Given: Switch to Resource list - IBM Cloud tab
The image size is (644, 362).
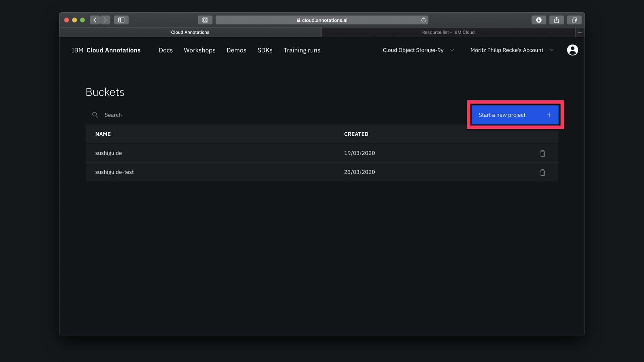Looking at the screenshot, I should coord(448,33).
